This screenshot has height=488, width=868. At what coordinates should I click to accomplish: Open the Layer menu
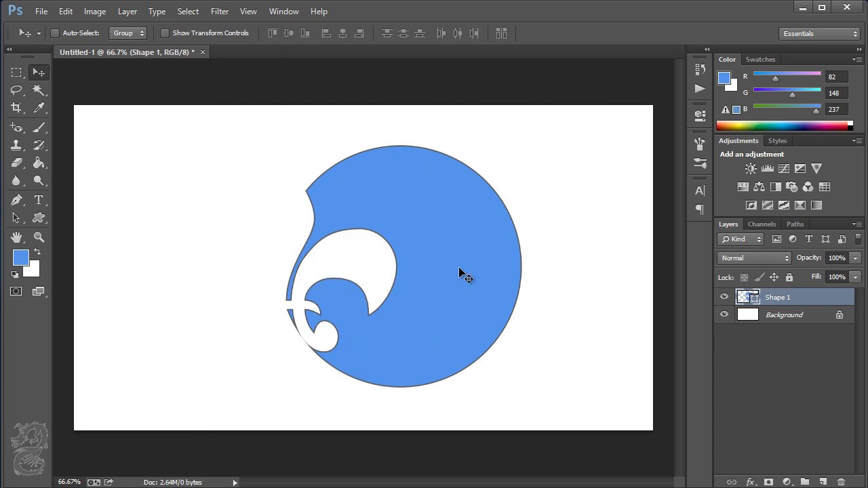(127, 12)
